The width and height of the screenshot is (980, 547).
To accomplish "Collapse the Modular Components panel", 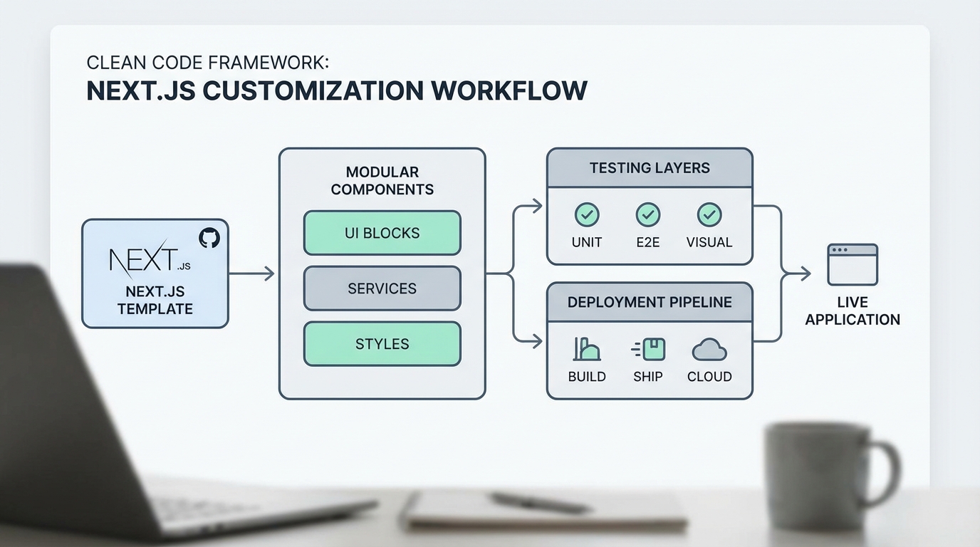I will pyautogui.click(x=382, y=180).
